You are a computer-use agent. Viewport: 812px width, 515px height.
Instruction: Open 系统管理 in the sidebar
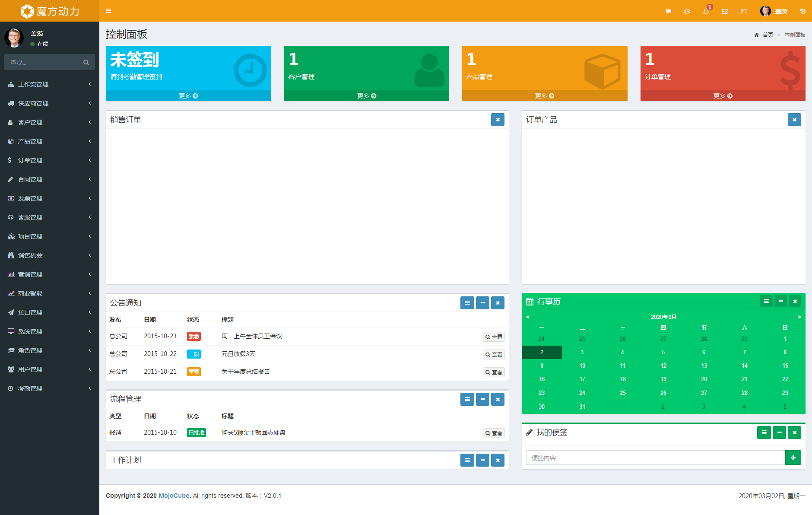point(50,331)
